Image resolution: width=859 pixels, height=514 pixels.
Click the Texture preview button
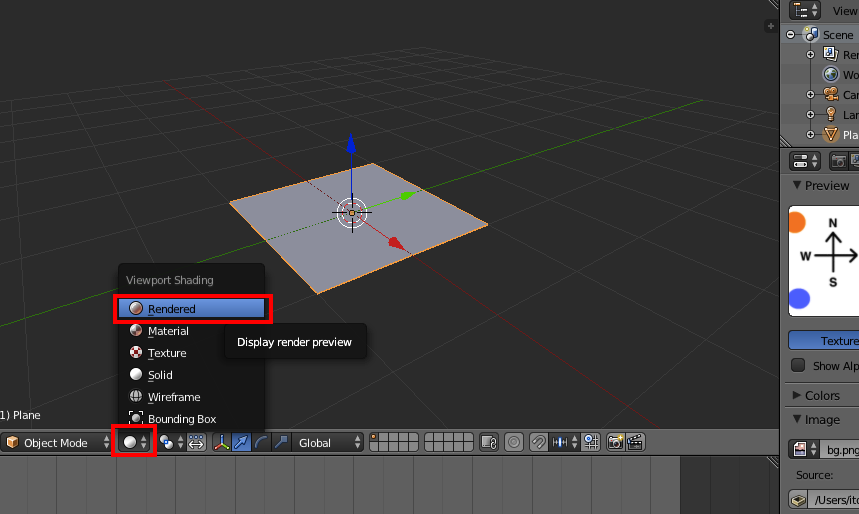(823, 340)
